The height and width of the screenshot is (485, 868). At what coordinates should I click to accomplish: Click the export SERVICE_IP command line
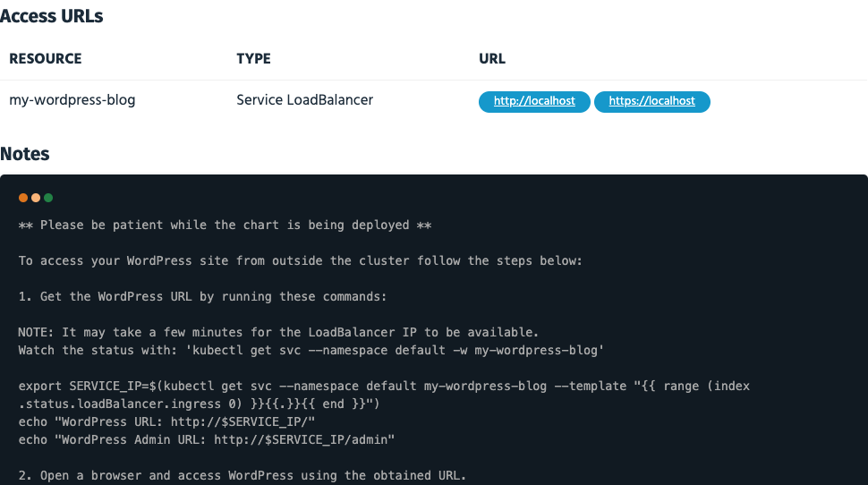(384, 386)
